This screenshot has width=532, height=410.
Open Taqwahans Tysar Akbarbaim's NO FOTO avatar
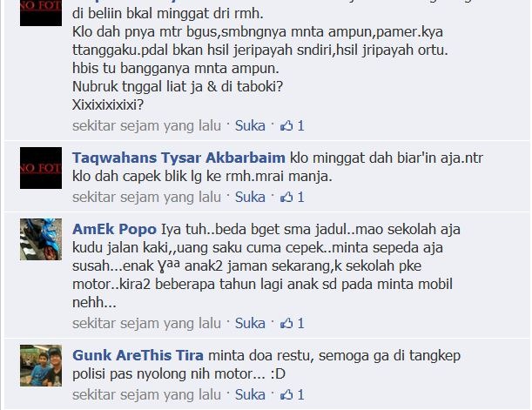coord(41,168)
